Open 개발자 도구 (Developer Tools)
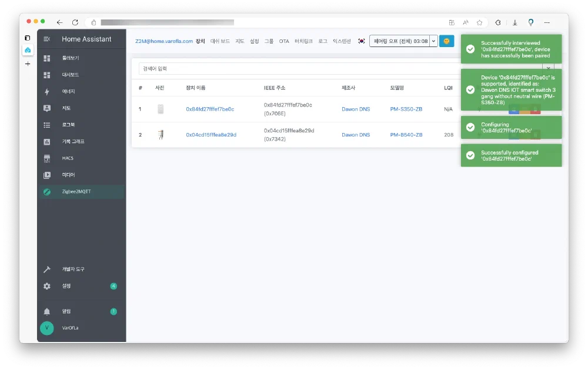588x369 pixels. coord(73,269)
